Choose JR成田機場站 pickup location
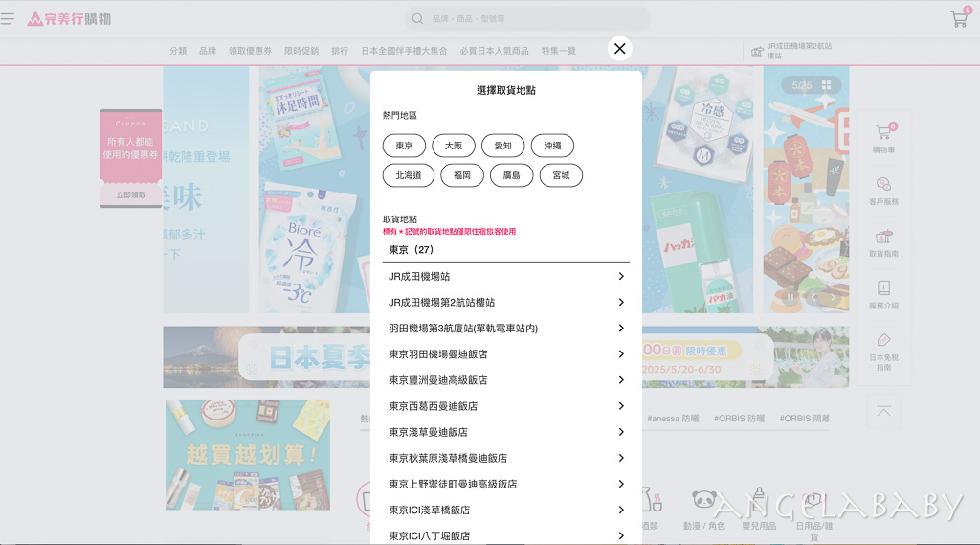 [x=506, y=277]
